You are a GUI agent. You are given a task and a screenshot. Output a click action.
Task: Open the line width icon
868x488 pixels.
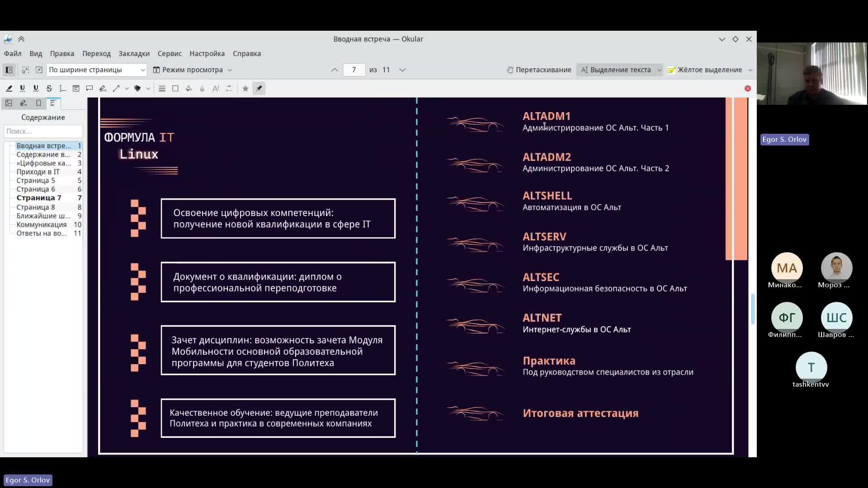pyautogui.click(x=162, y=89)
